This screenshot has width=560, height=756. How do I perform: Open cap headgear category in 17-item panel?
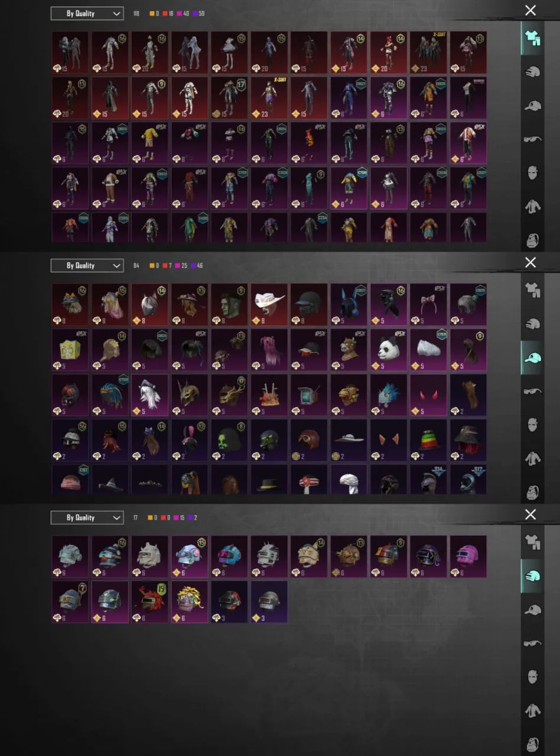click(532, 610)
